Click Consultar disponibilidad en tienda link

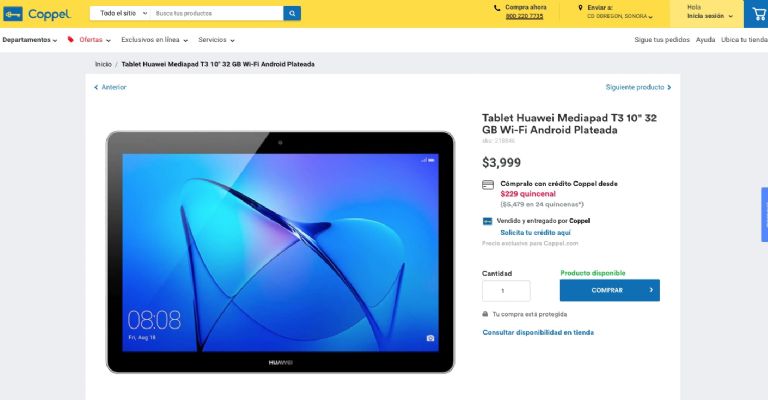[538, 332]
